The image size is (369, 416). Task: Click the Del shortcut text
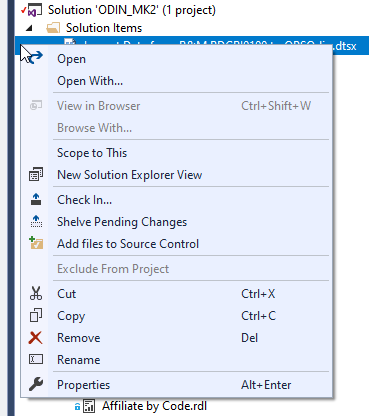[x=249, y=338]
